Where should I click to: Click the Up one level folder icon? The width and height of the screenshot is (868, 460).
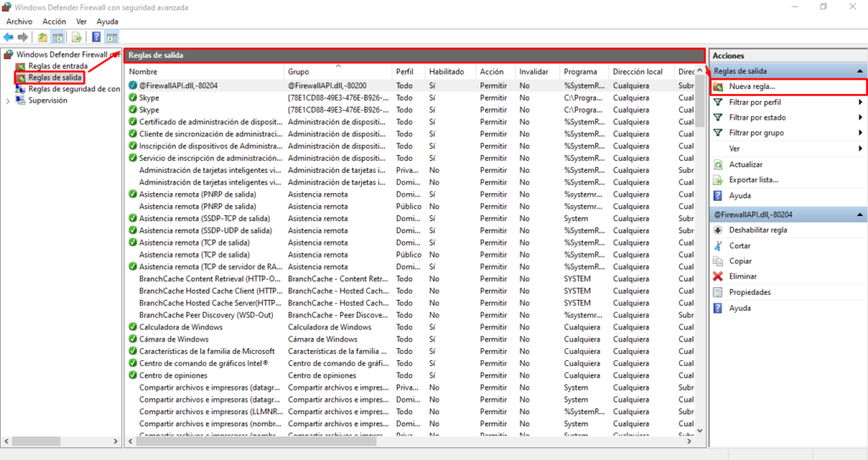click(x=42, y=37)
